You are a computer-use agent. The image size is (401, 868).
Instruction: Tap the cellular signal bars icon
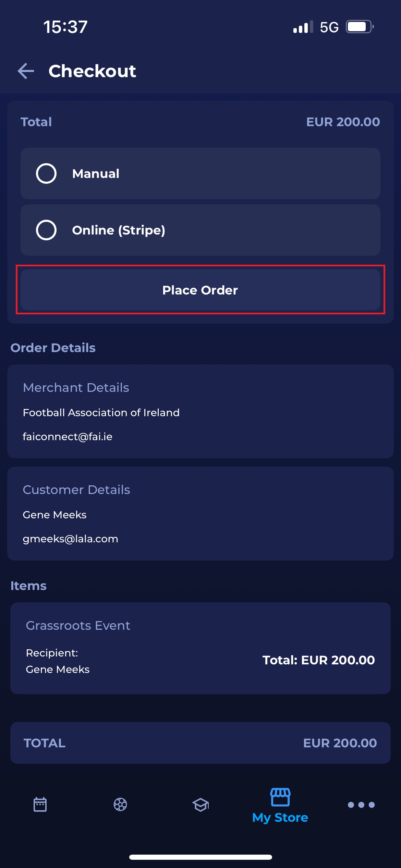(303, 27)
